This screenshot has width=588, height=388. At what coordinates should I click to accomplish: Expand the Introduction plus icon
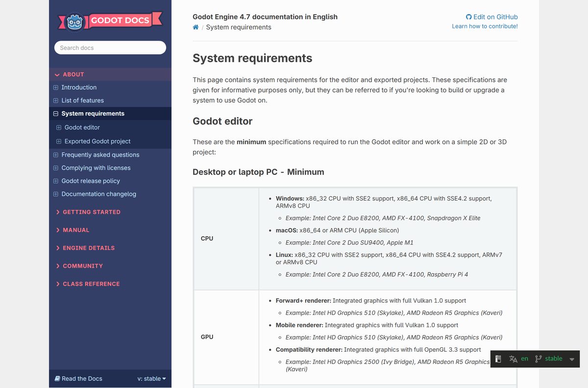[56, 88]
